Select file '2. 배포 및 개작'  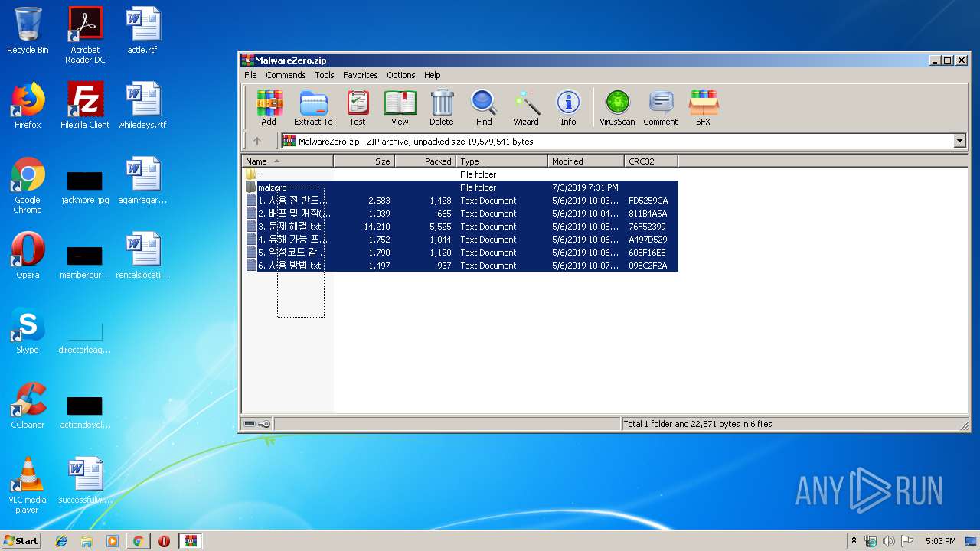[460, 214]
